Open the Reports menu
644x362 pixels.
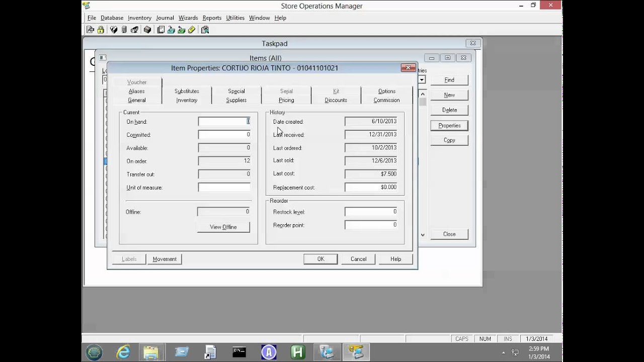tap(212, 18)
